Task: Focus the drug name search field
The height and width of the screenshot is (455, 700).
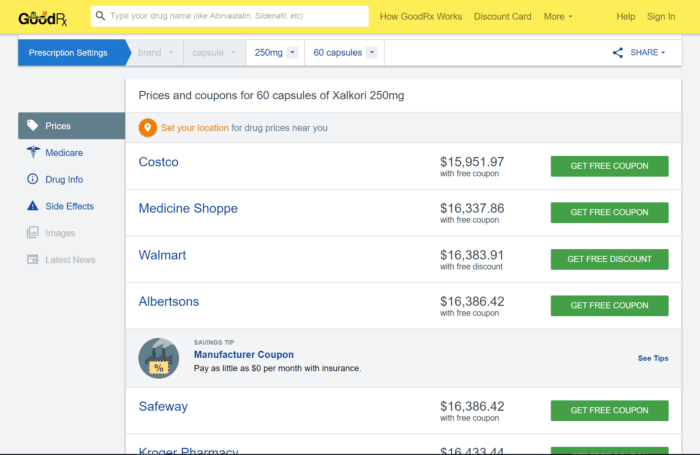Action: (x=230, y=16)
